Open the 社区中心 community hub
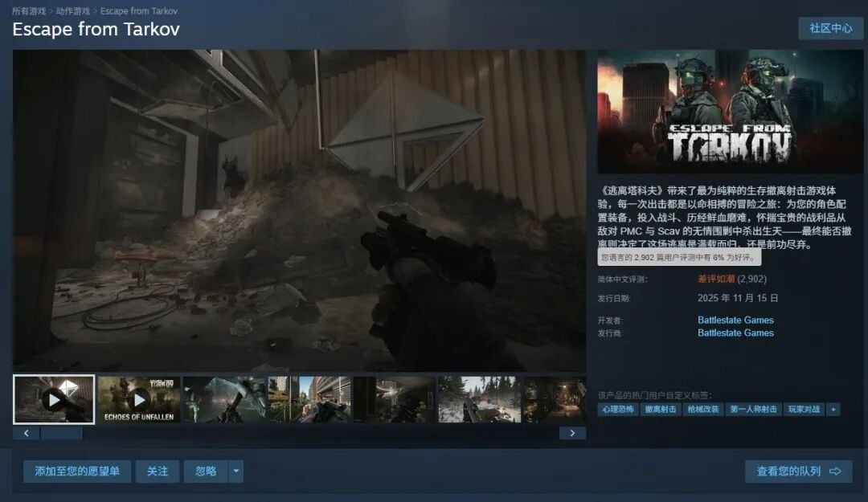 click(x=830, y=28)
